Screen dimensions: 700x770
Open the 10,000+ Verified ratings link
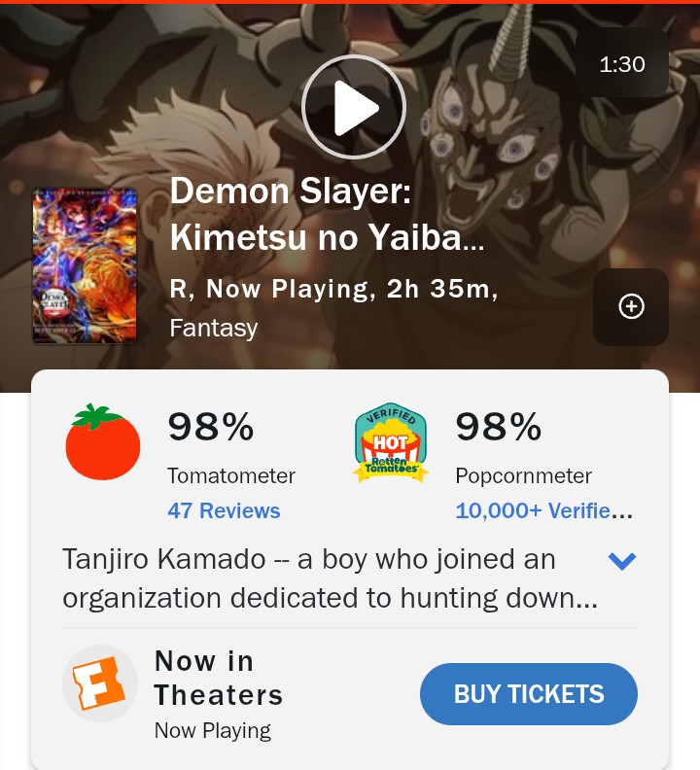pos(544,510)
